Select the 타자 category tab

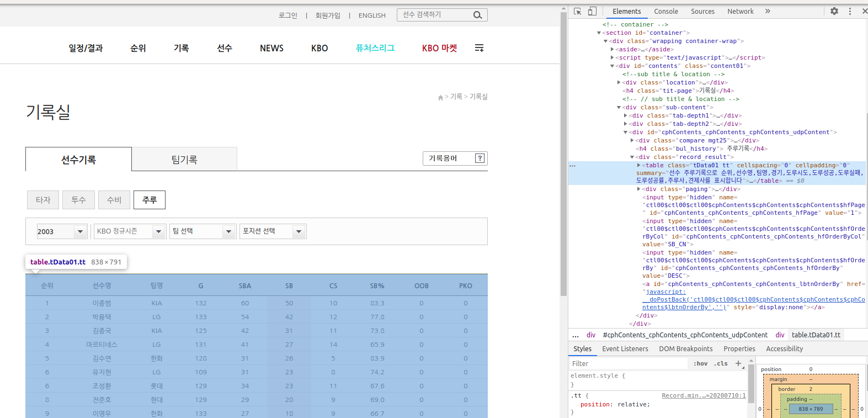43,200
